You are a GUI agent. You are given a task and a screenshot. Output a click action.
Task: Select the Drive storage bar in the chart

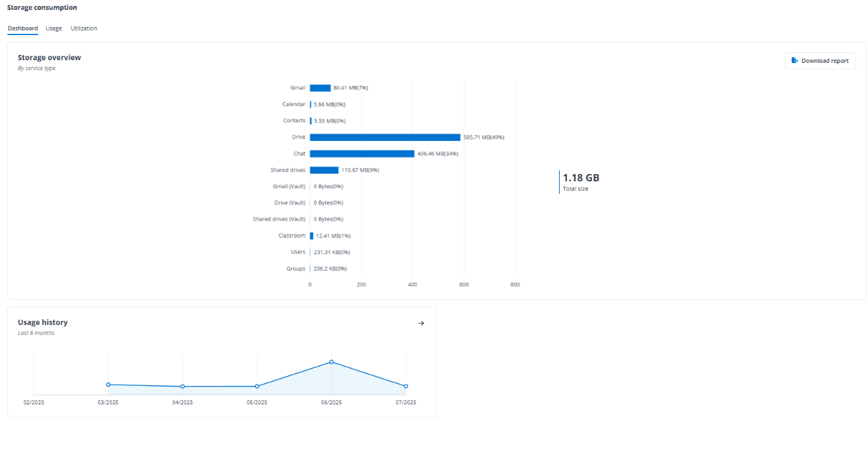pos(384,137)
